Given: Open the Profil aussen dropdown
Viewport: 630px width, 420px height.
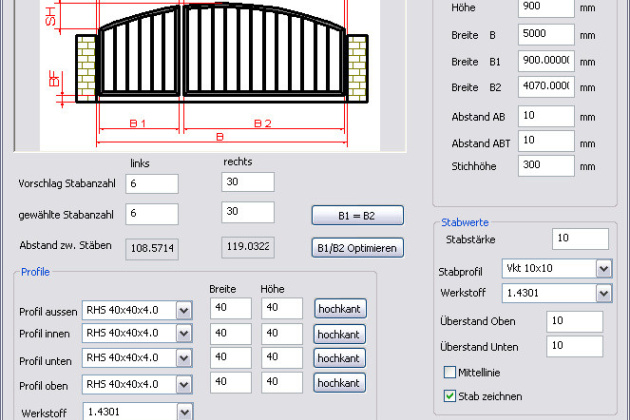Looking at the screenshot, I should 183,310.
